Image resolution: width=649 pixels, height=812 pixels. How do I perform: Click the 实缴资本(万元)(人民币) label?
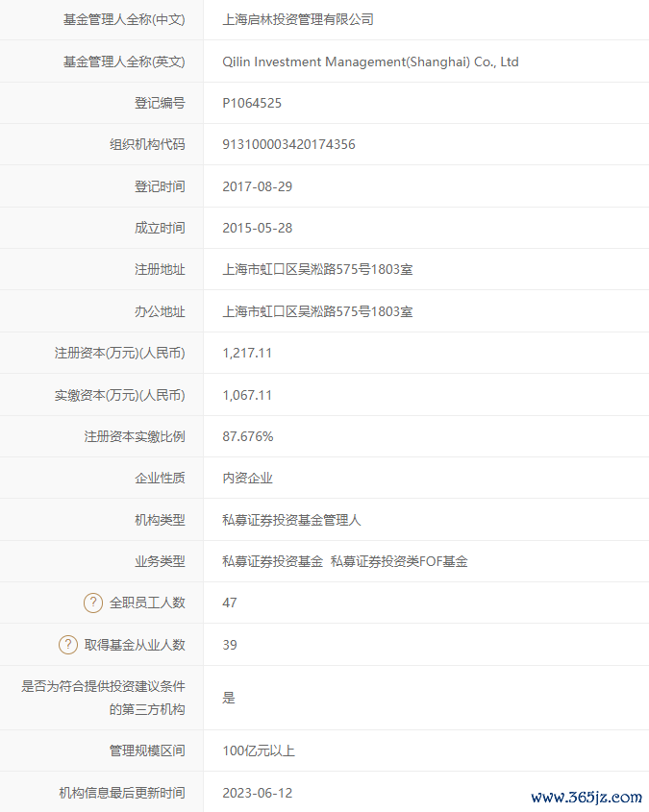pyautogui.click(x=120, y=395)
